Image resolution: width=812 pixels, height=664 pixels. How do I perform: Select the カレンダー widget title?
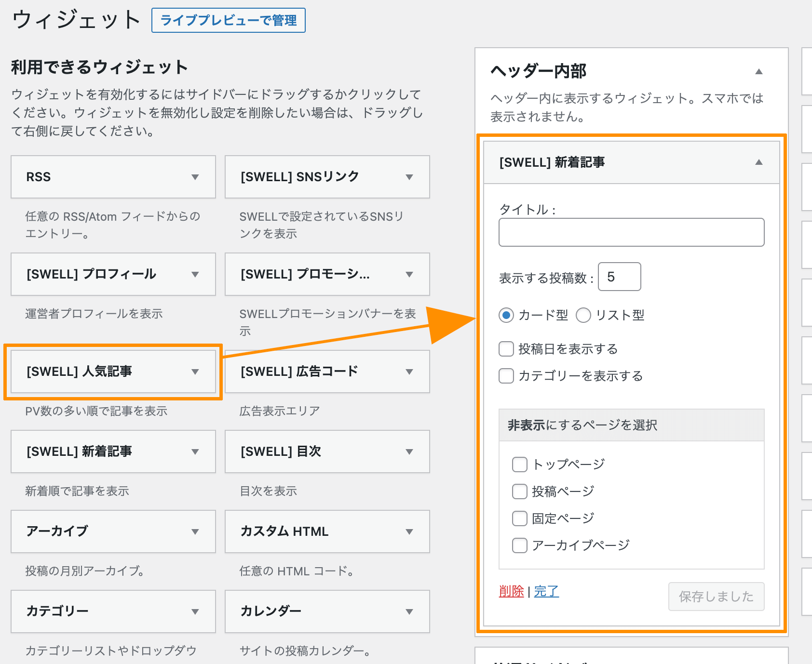pyautogui.click(x=271, y=611)
